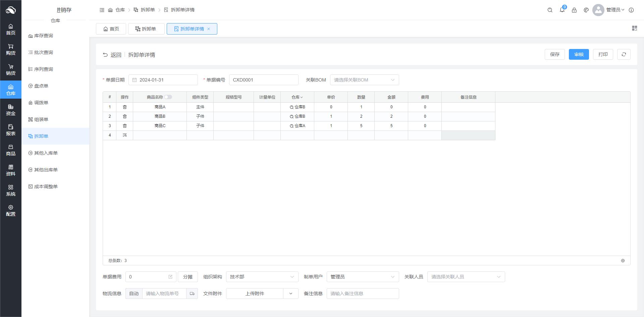The height and width of the screenshot is (317, 644).
Task: Open table settings gear icon
Action: click(623, 261)
